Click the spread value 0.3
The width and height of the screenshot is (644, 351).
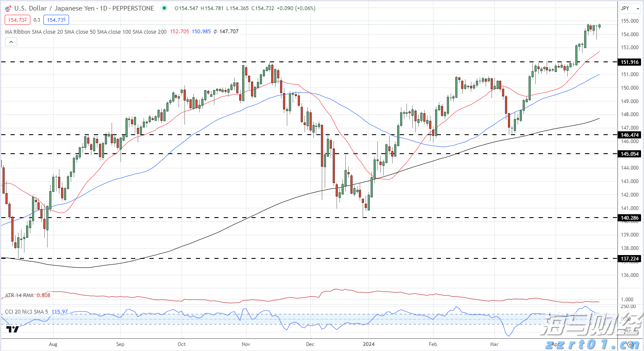click(37, 20)
